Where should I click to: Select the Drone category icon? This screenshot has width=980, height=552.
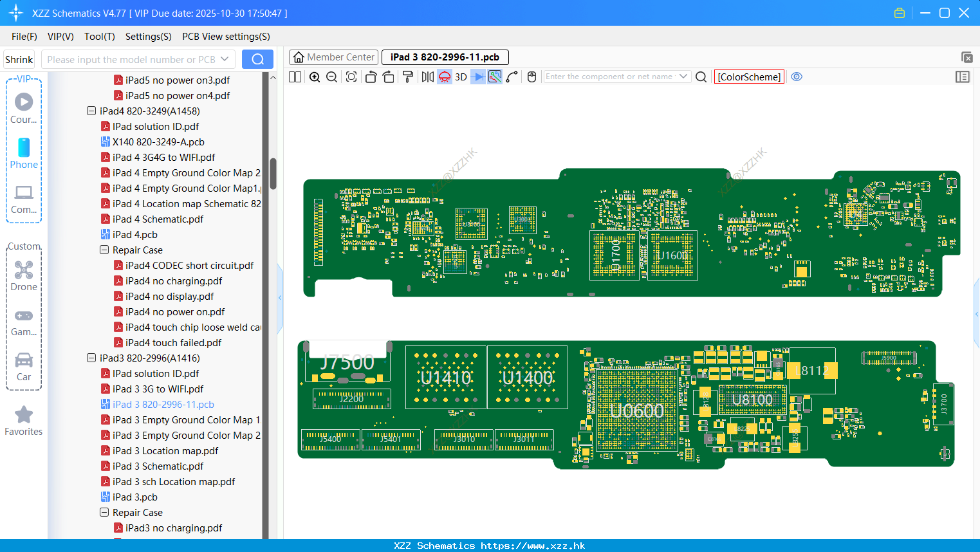tap(24, 275)
